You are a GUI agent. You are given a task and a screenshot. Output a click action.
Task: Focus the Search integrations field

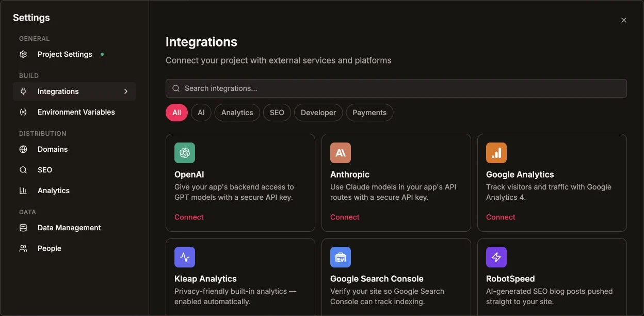click(396, 88)
